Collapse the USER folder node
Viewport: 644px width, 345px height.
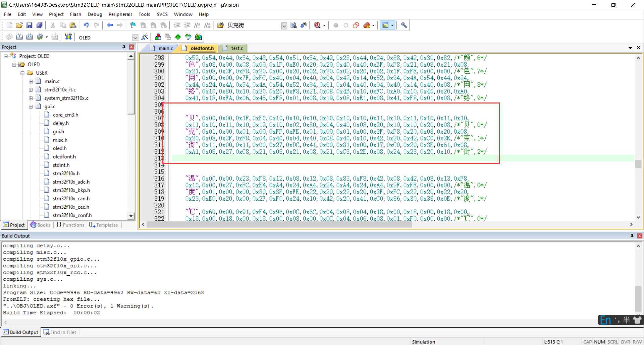coord(22,73)
